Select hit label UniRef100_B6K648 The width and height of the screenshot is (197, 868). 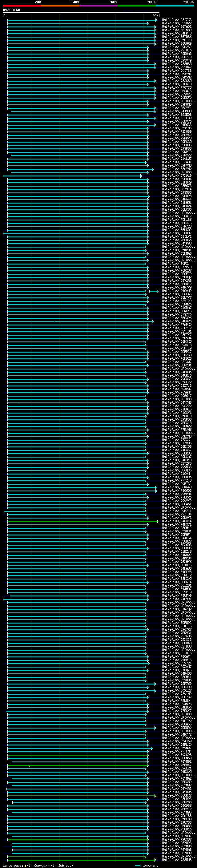point(177,487)
